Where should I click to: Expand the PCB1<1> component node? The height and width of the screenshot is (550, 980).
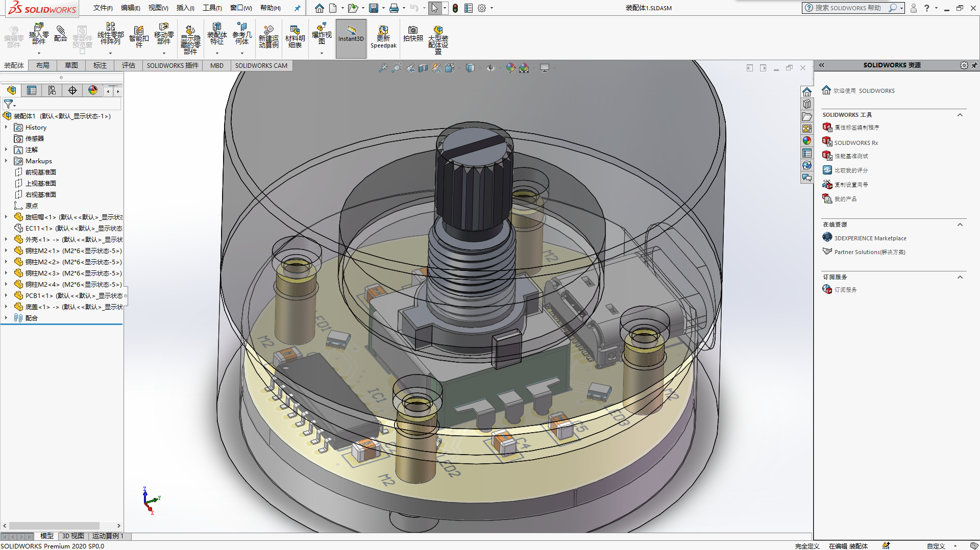click(6, 295)
